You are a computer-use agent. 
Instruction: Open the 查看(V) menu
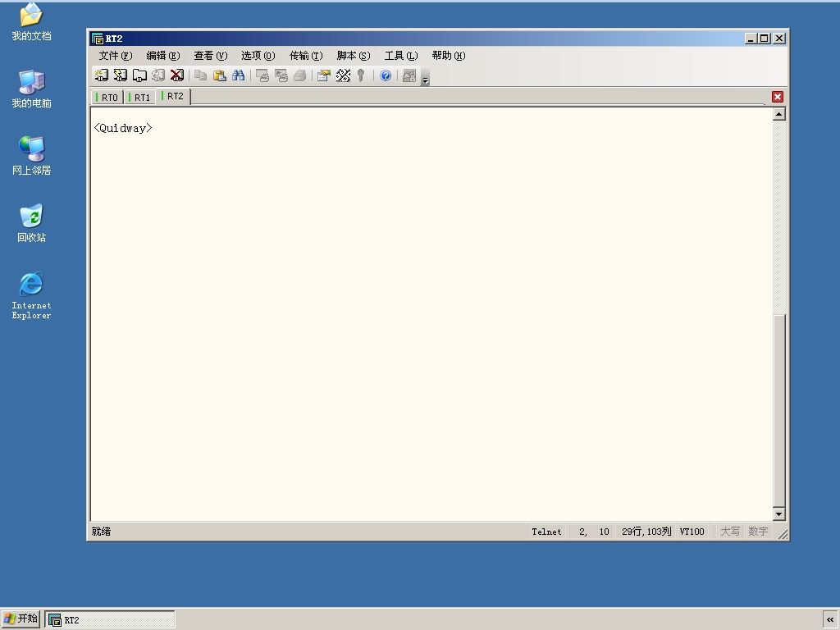point(211,56)
